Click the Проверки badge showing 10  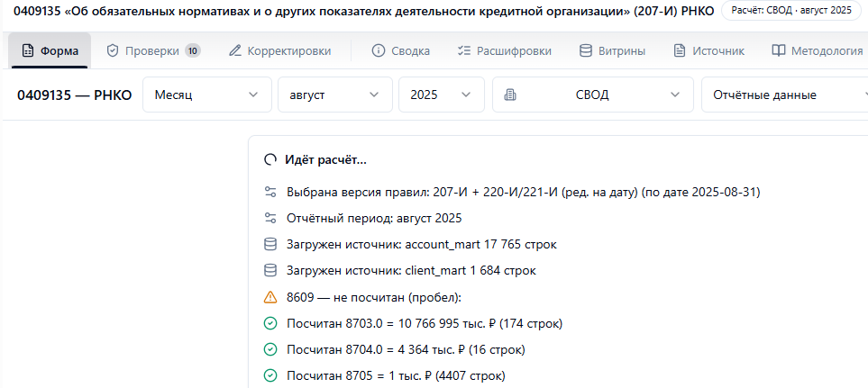193,50
